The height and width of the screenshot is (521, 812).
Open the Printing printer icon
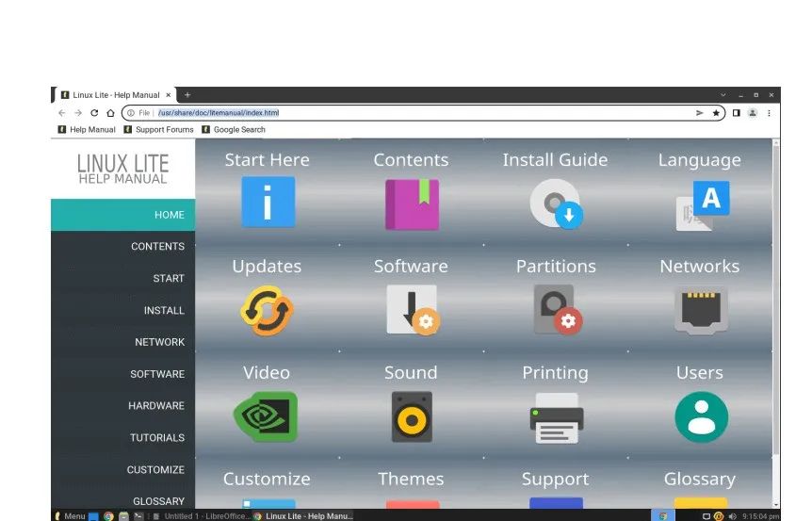[x=556, y=417]
